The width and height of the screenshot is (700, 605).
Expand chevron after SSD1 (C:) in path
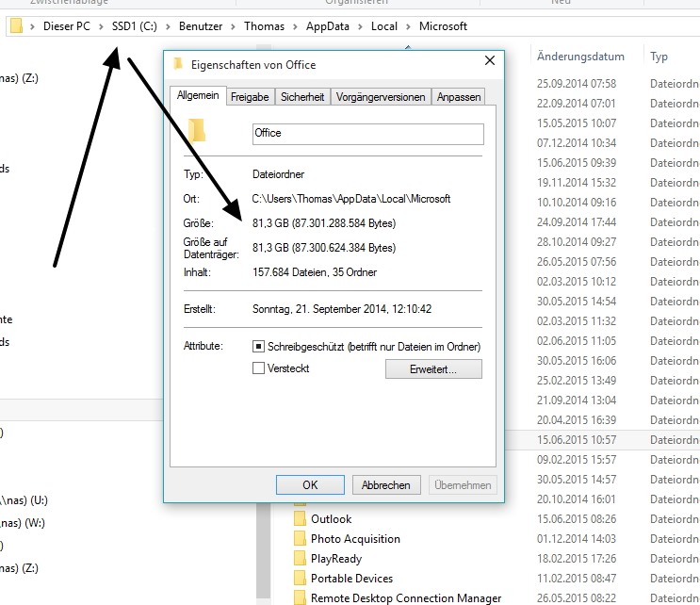[167, 26]
